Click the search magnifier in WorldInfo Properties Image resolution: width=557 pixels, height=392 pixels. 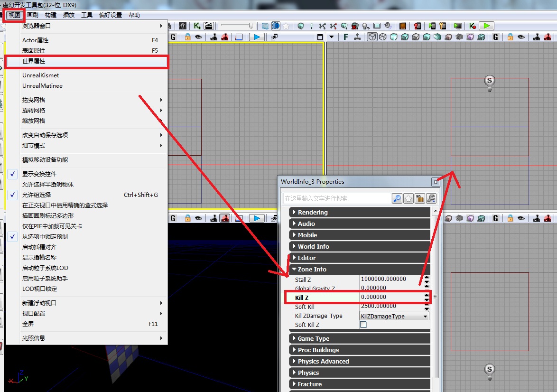click(x=397, y=198)
